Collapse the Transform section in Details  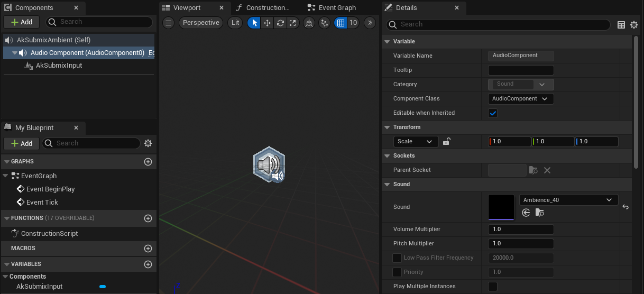(387, 127)
